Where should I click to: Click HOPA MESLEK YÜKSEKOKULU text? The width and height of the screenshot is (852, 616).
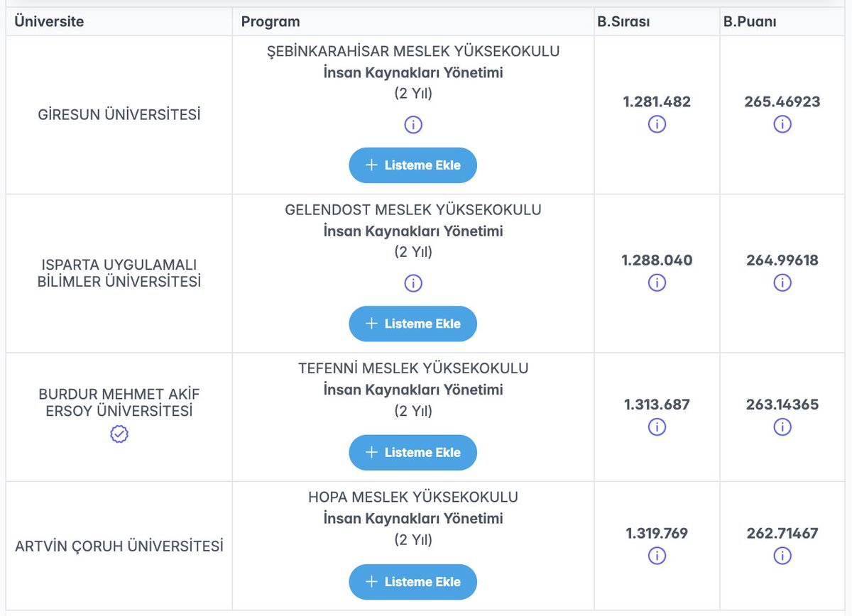(x=413, y=497)
